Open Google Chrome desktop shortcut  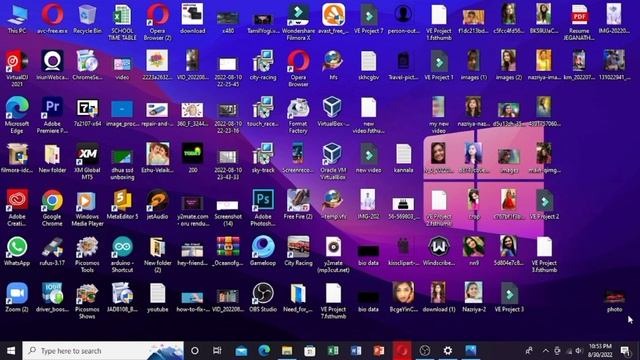click(52, 208)
